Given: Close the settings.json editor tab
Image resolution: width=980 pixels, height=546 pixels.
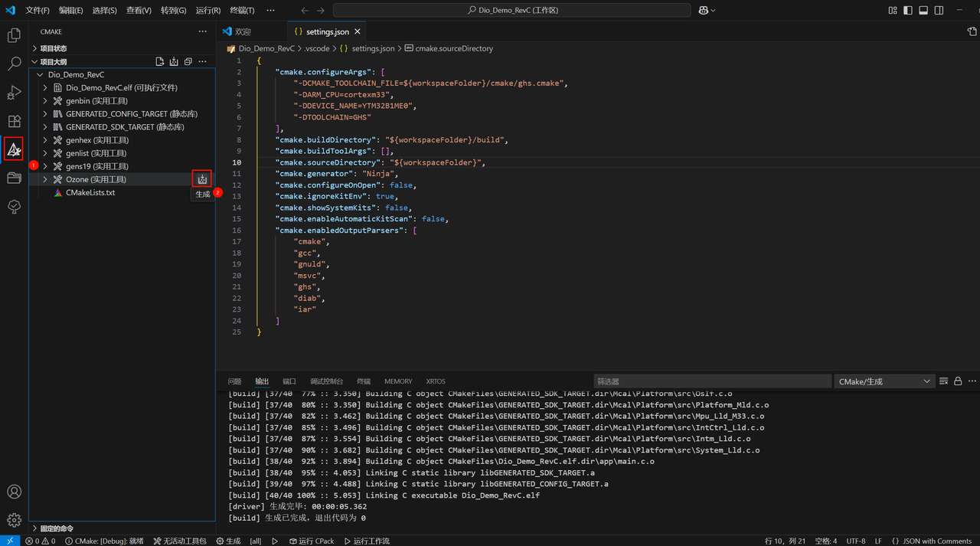Looking at the screenshot, I should click(x=358, y=31).
